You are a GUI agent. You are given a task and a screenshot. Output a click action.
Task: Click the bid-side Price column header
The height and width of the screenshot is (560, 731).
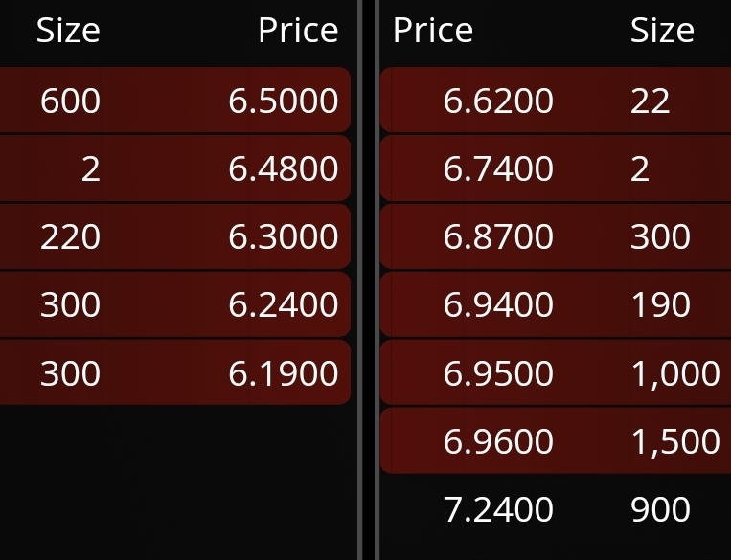pos(298,31)
